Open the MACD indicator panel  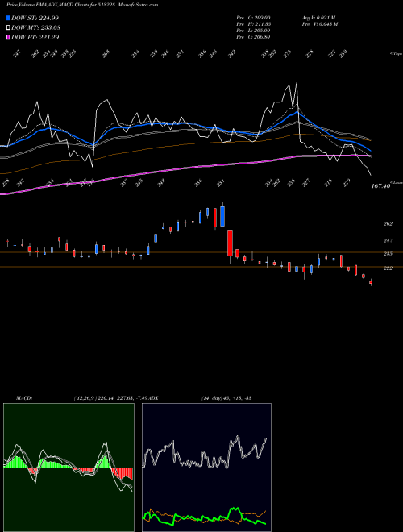point(69,468)
